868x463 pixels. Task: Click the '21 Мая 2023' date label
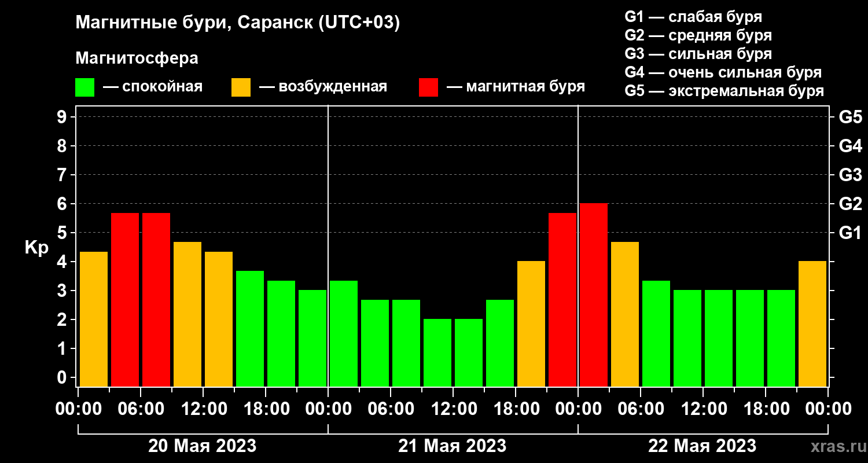click(x=453, y=446)
